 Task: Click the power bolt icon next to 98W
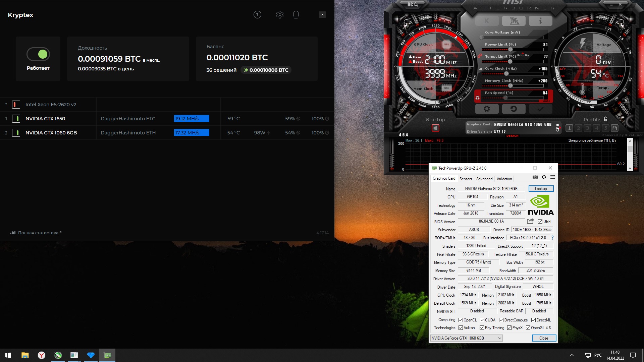(268, 133)
